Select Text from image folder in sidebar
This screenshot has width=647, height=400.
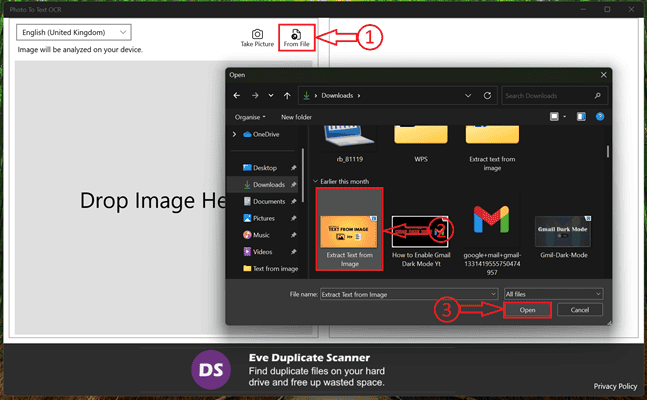(271, 269)
